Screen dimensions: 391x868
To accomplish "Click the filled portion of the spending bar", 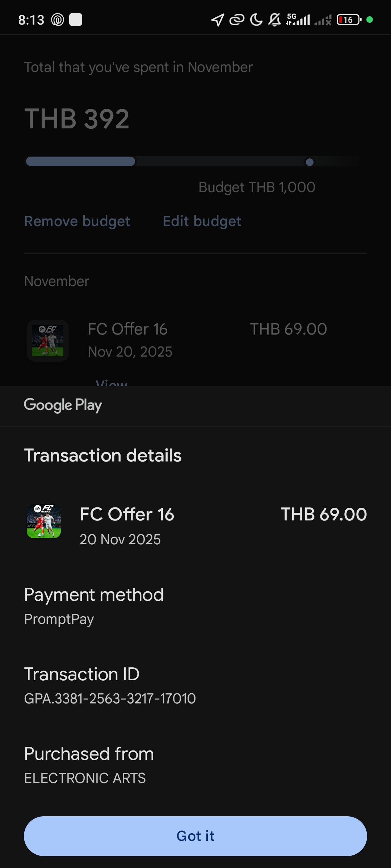I will pyautogui.click(x=80, y=161).
